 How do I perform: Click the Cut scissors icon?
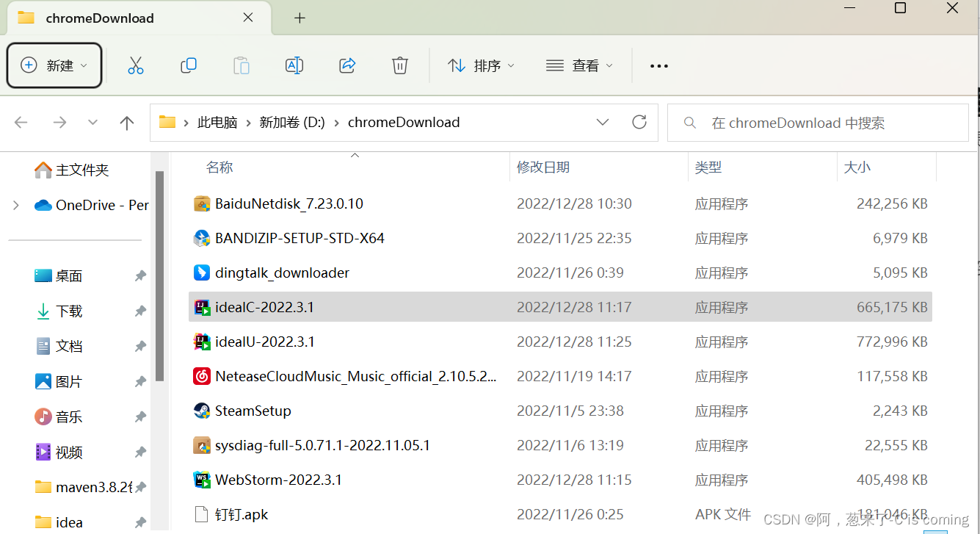tap(136, 65)
